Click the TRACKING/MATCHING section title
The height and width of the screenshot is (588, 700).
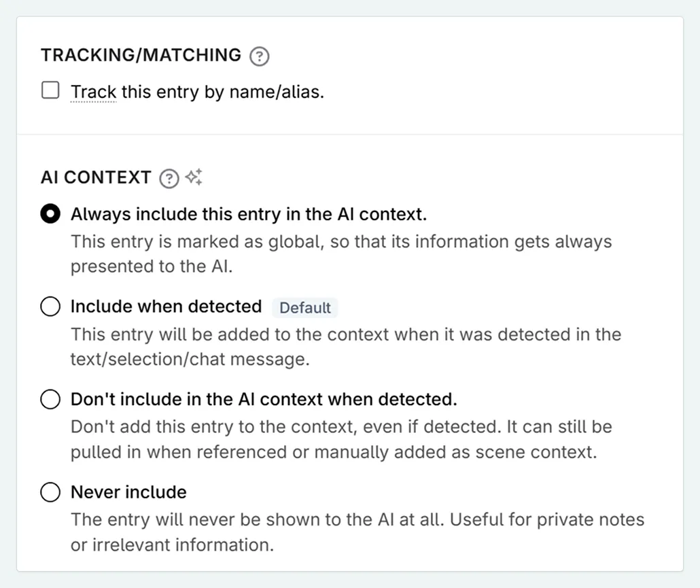(141, 55)
